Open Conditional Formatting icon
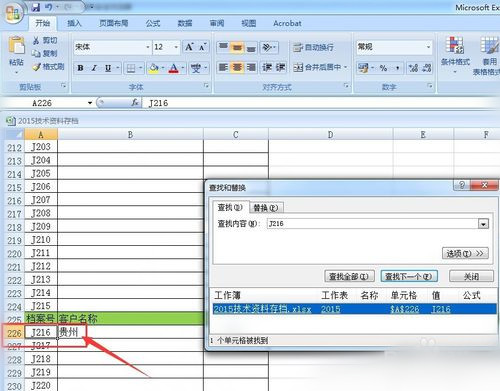 (455, 45)
